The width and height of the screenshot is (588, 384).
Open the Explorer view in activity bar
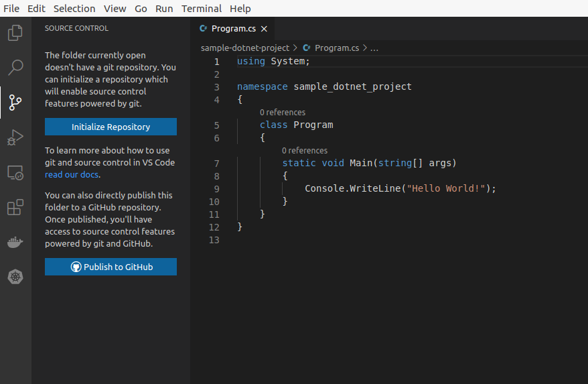pos(15,32)
